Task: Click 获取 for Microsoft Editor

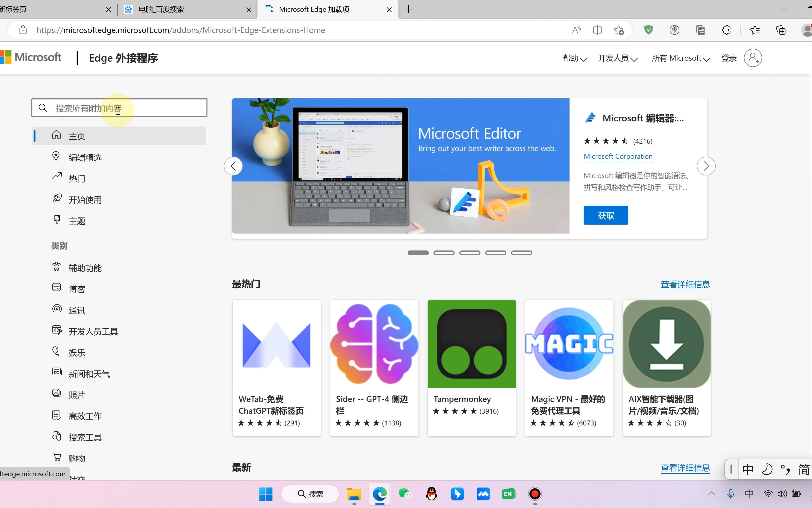Action: click(606, 215)
